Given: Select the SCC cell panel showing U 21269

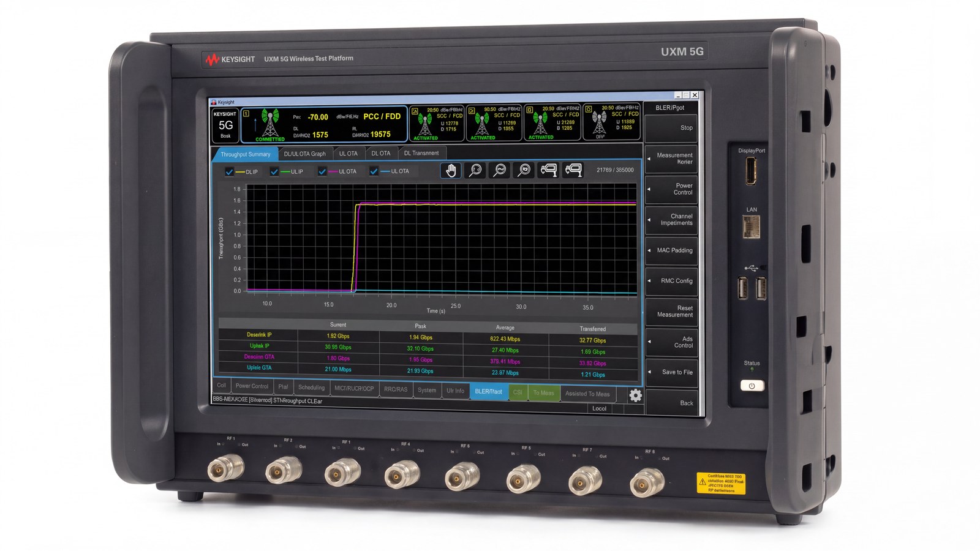Looking at the screenshot, I should click(x=552, y=122).
